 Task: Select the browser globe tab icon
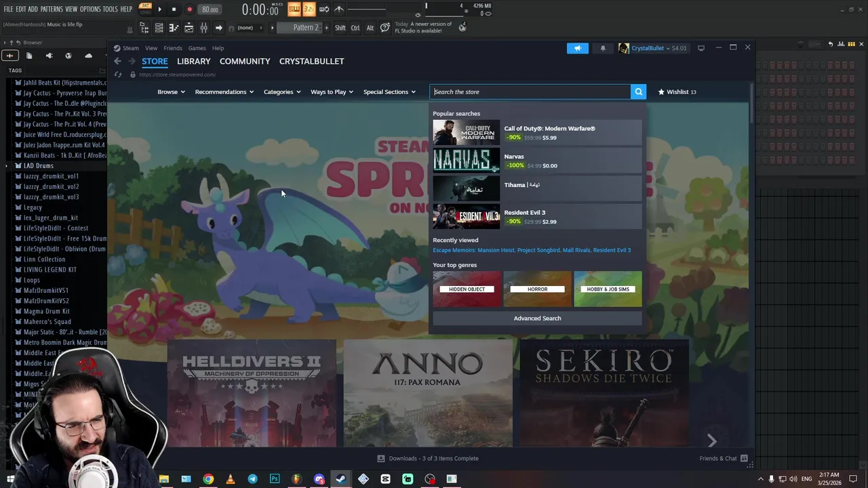pos(68,56)
